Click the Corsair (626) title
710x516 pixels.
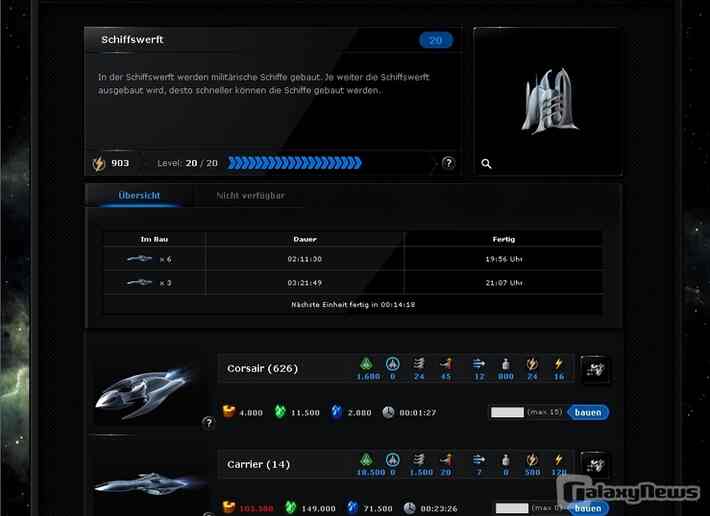pos(263,368)
